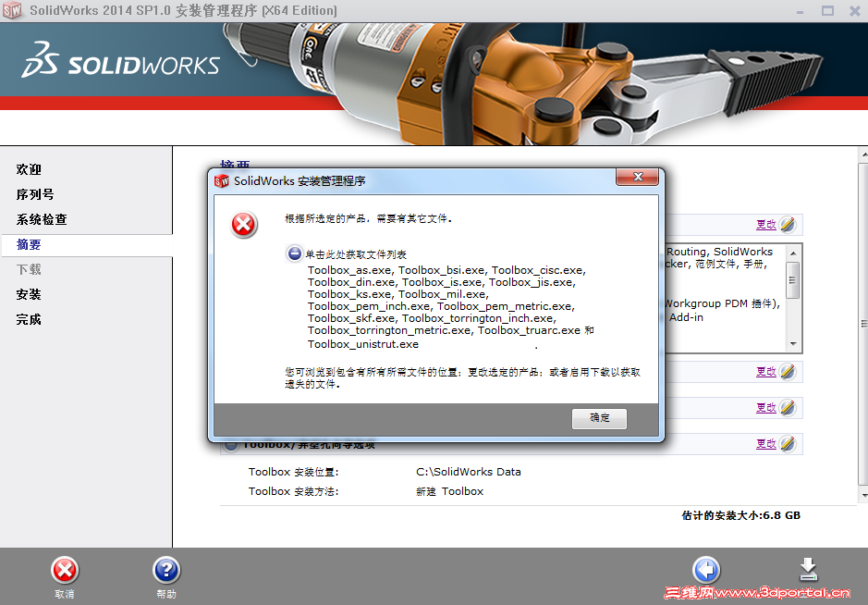The width and height of the screenshot is (868, 605).
Task: Select the 摘要 step in sidebar
Action: coord(29,244)
